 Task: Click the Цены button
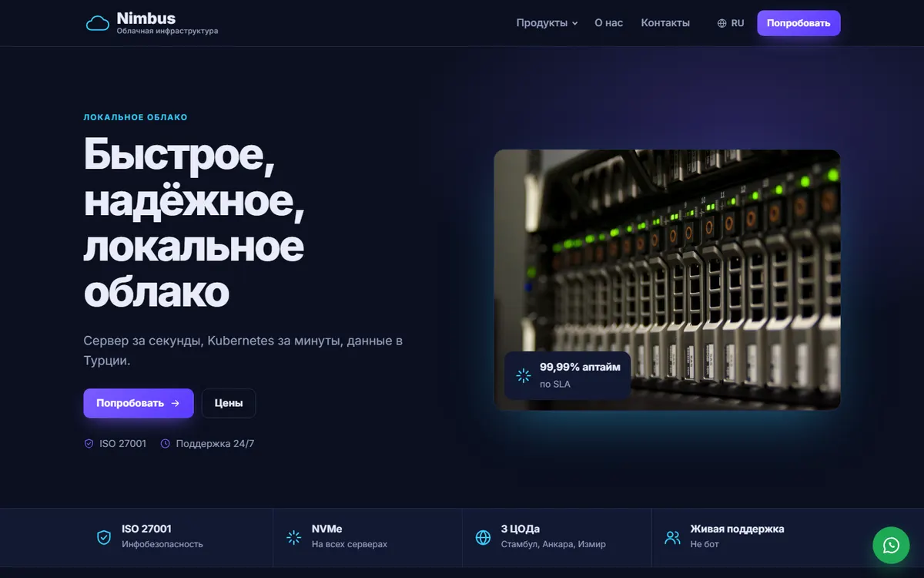pos(229,403)
